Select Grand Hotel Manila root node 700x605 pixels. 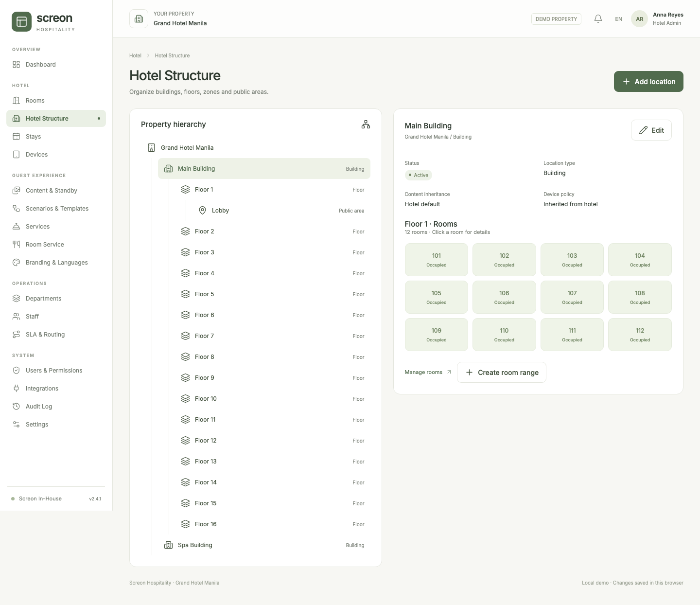tap(256, 148)
